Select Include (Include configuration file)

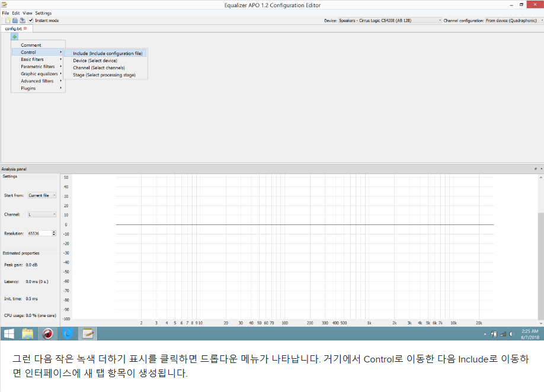coord(106,53)
